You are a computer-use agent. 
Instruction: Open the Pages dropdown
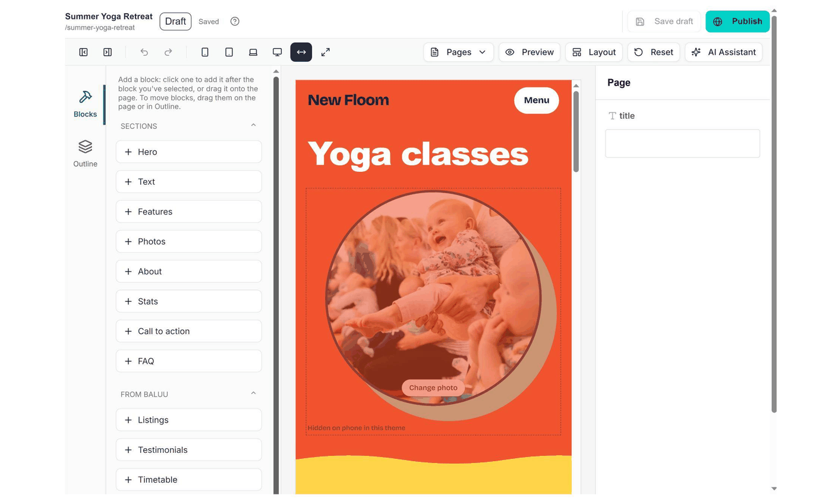tap(459, 52)
